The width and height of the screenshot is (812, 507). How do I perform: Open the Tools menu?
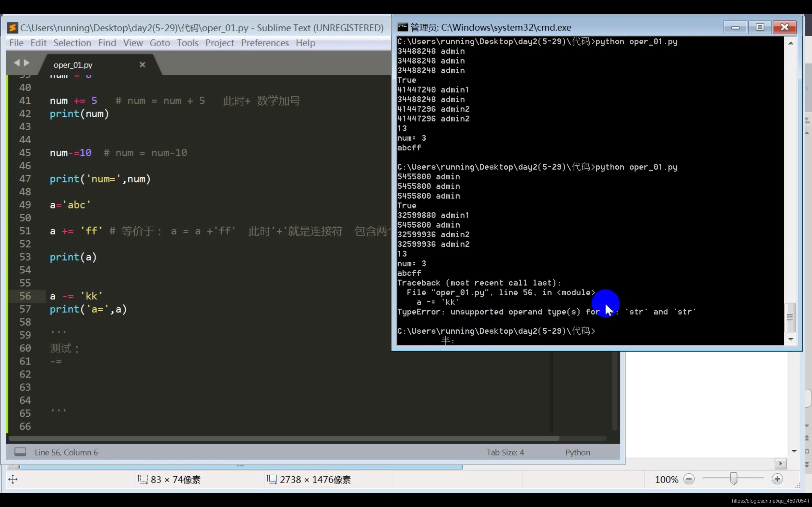(x=187, y=43)
